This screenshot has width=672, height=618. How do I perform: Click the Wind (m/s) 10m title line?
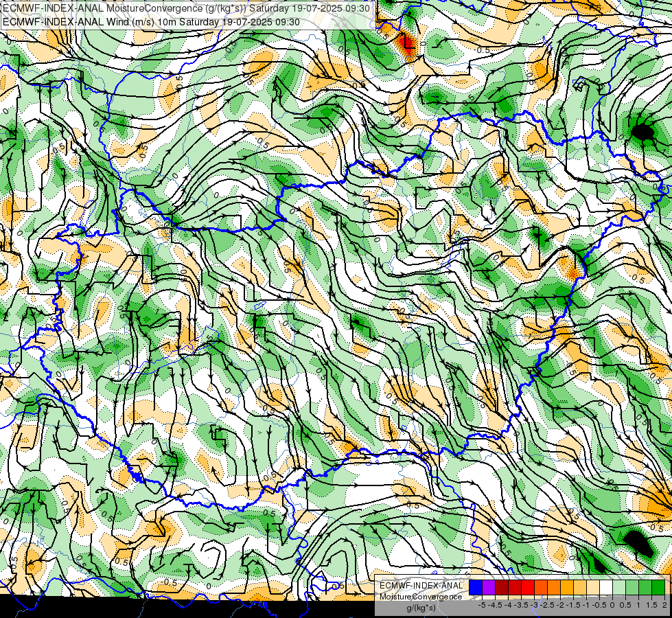click(151, 22)
